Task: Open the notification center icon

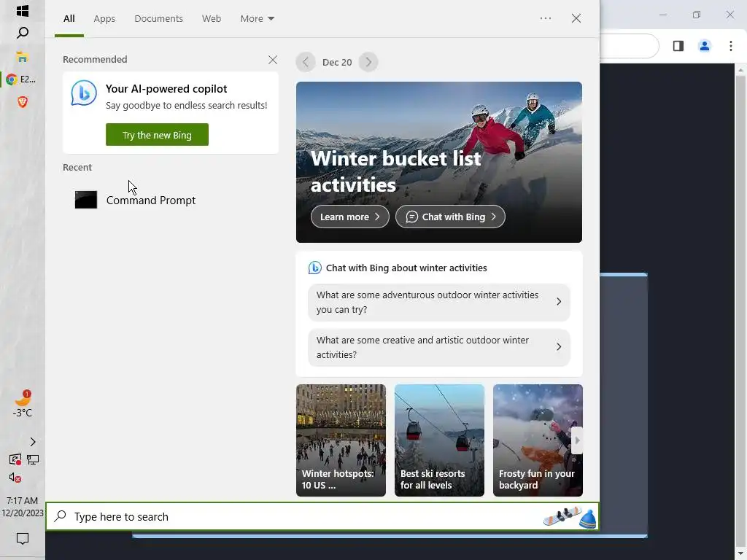Action: pyautogui.click(x=23, y=539)
